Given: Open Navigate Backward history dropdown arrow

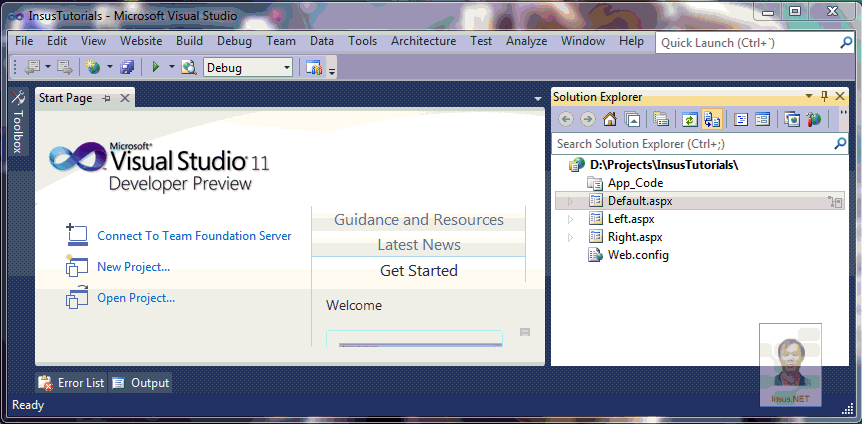Looking at the screenshot, I should (x=48, y=68).
